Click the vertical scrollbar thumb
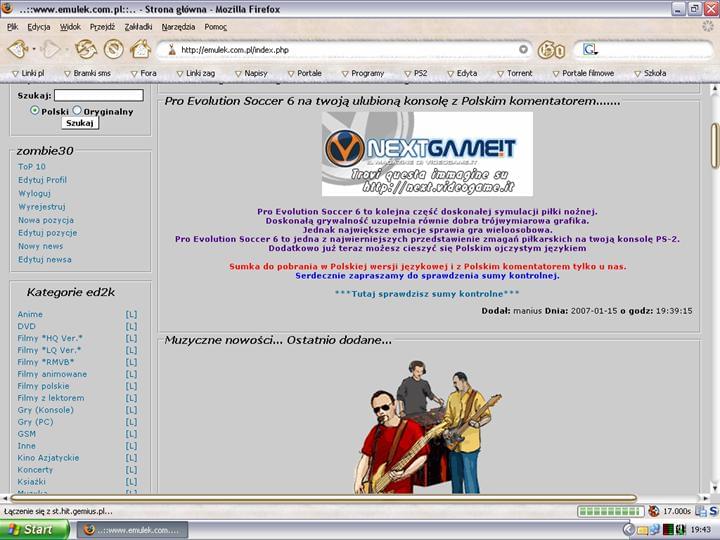Image resolution: width=720 pixels, height=540 pixels. point(714,145)
